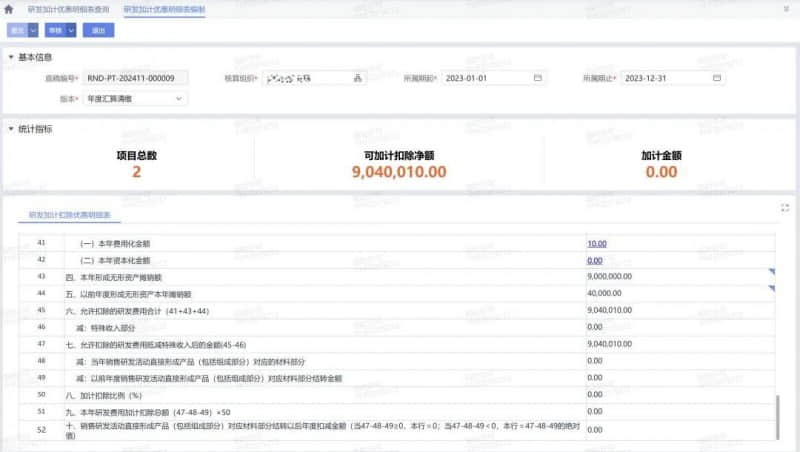Switch to the first 研发加计优惠明细表查询 tab
The height and width of the screenshot is (452, 800).
coord(68,9)
